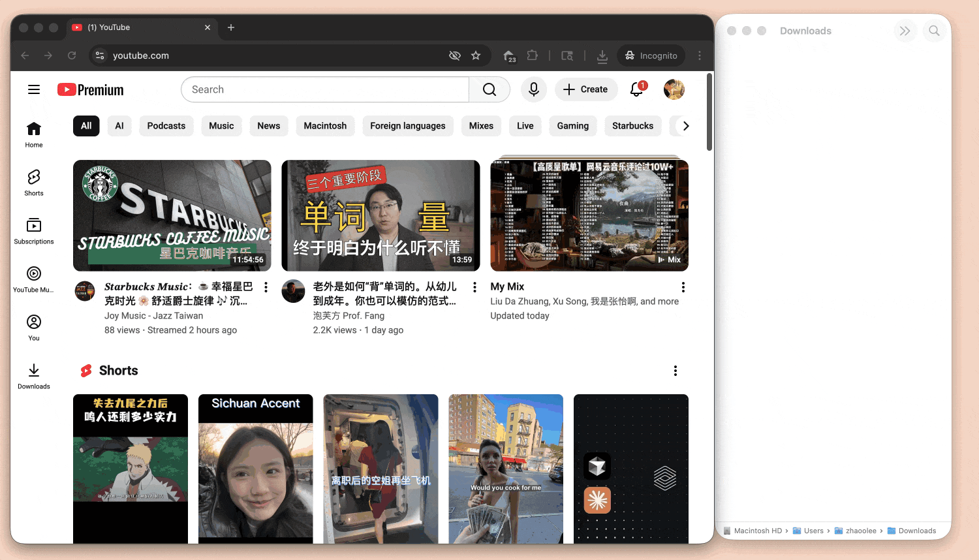Open Downloads in the YouTube sidebar
Image resolution: width=979 pixels, height=560 pixels.
coord(34,375)
